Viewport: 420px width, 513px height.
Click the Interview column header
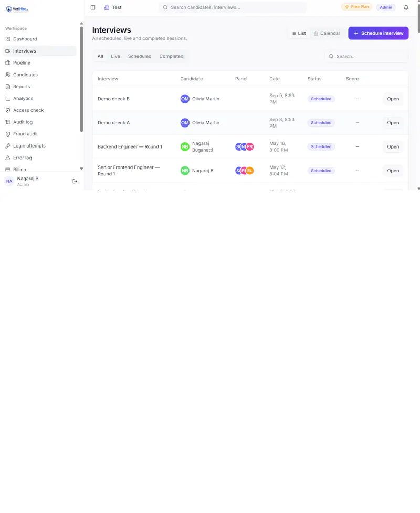tap(108, 79)
